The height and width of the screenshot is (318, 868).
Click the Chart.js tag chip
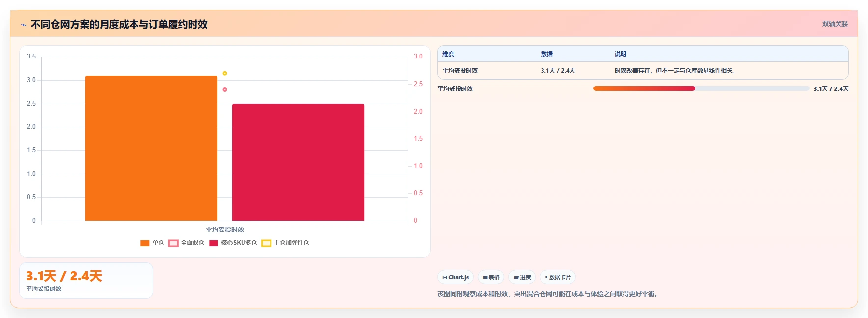tap(456, 277)
